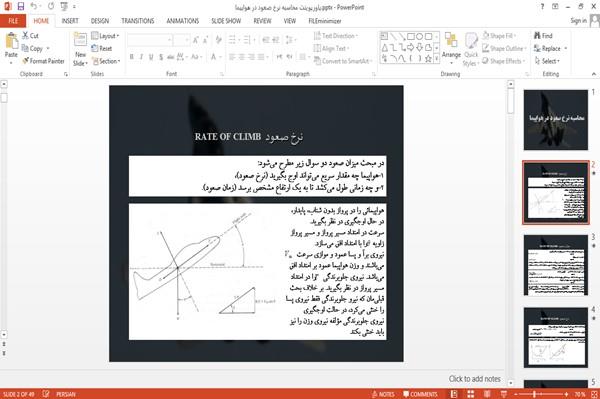Click the Undo arrow in the quick access toolbar
This screenshot has width=600, height=399.
[34, 7]
